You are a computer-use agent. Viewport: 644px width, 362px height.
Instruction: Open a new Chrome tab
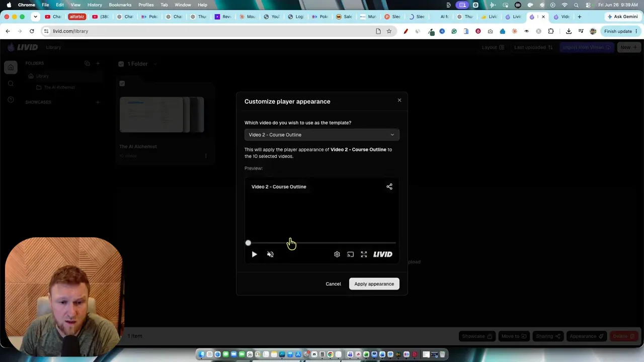point(580,17)
